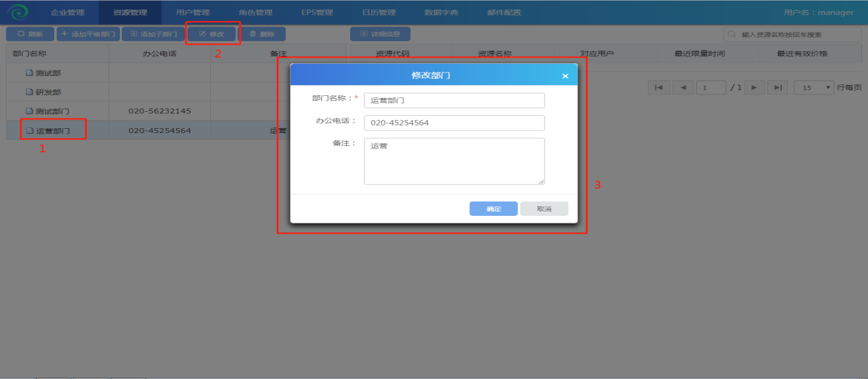Screen dimensions: 868x379
Task: Click the 刷新 refresh button
Action: [29, 34]
